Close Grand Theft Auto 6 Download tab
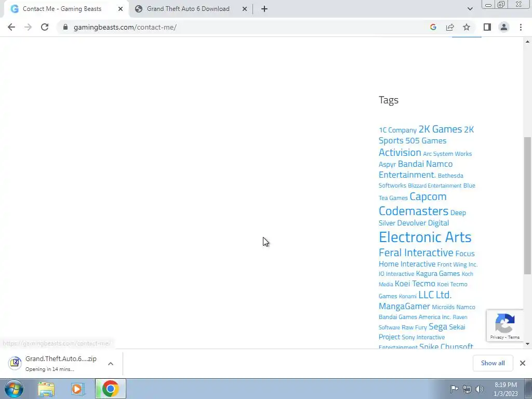Viewport: 532px width, 399px height. [x=245, y=9]
